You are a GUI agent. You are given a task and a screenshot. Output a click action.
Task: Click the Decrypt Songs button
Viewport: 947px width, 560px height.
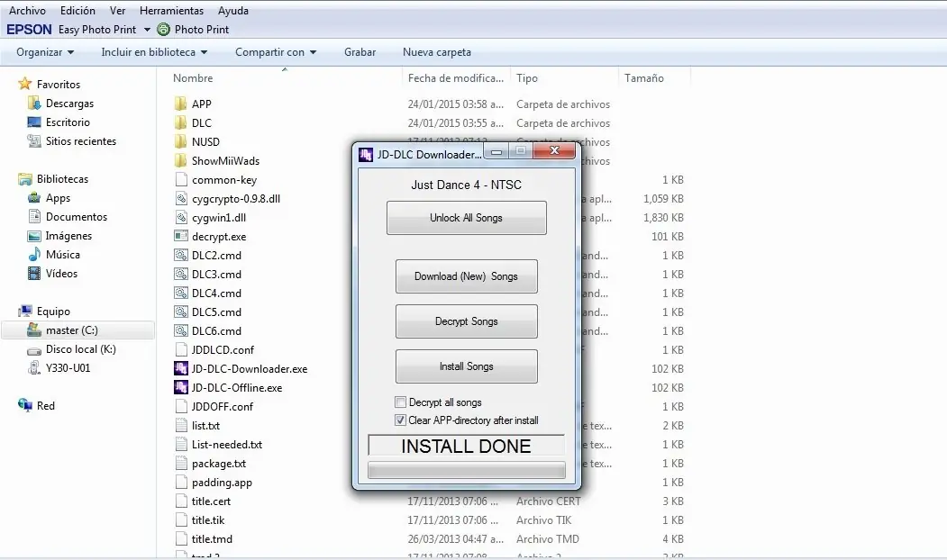click(x=466, y=321)
